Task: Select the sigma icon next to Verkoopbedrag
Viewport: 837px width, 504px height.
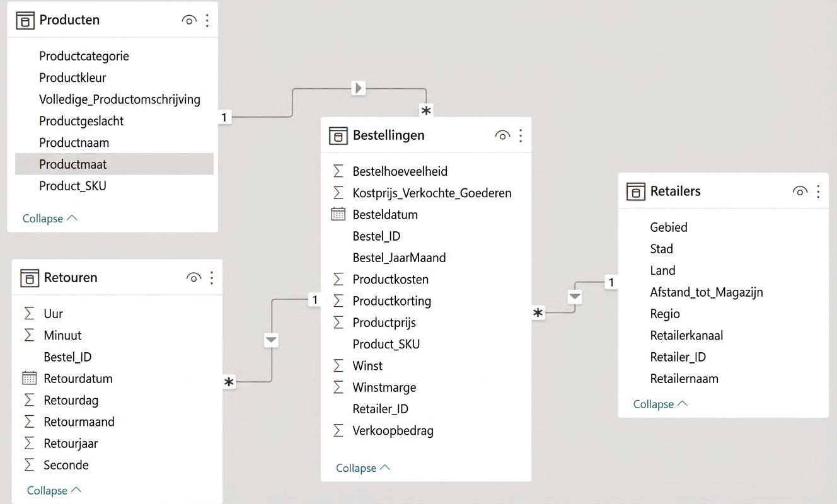Action: tap(338, 430)
